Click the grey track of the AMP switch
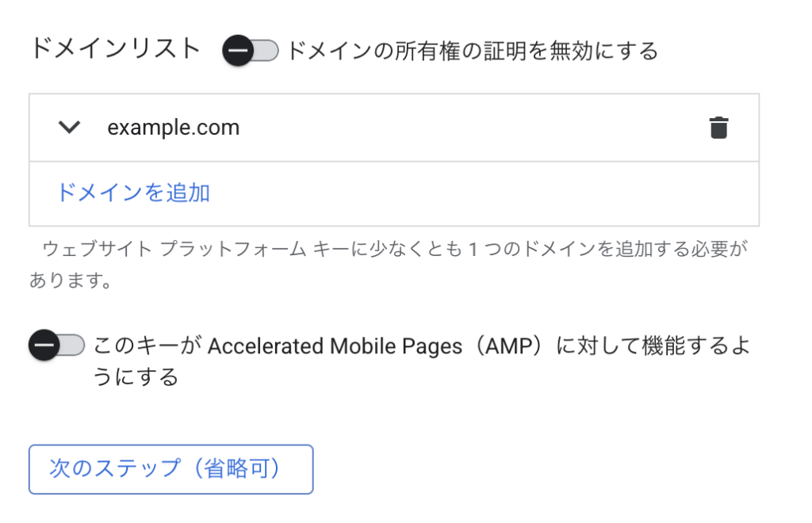This screenshot has height=523, width=812. 75,346
